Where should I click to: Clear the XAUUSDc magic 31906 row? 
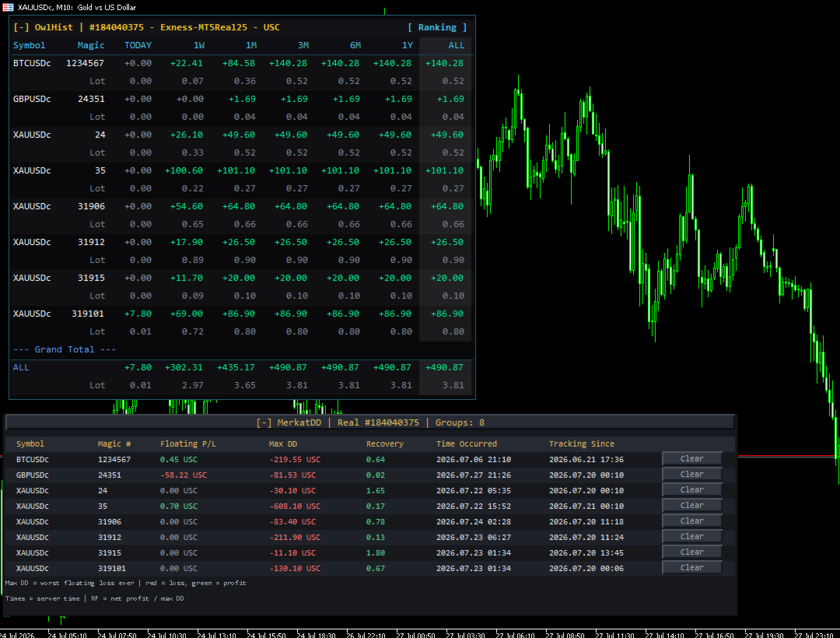coord(691,521)
